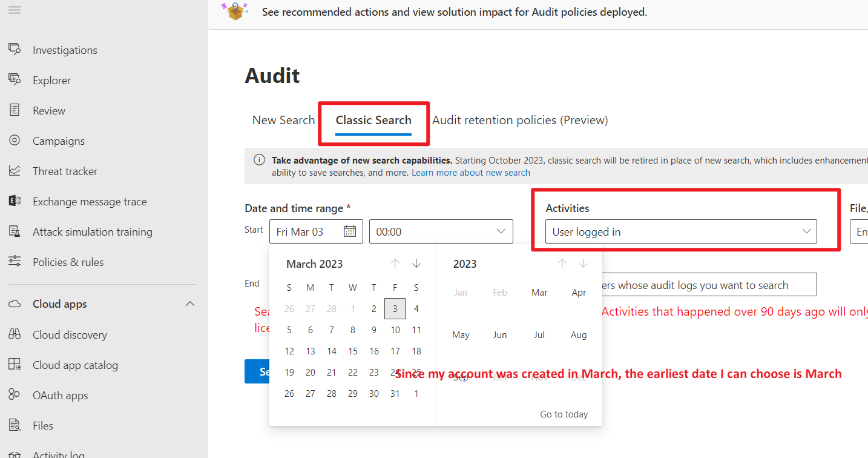Go to next month using down arrow
This screenshot has height=458, width=868.
[x=416, y=264]
